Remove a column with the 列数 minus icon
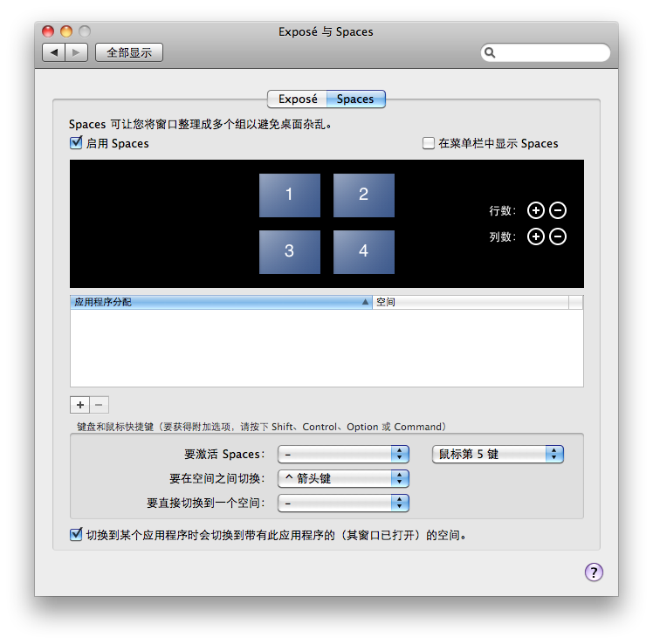Image resolution: width=653 pixels, height=644 pixels. pyautogui.click(x=558, y=236)
